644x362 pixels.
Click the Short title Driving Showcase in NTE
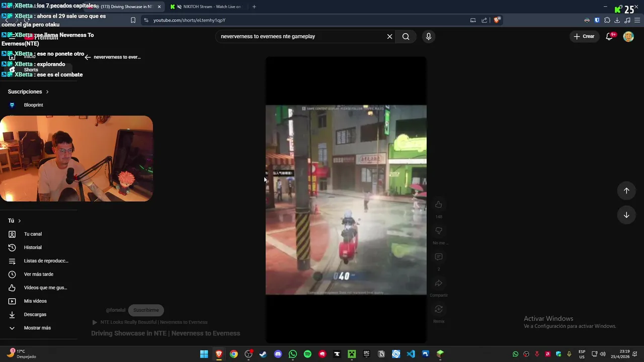coord(166,333)
